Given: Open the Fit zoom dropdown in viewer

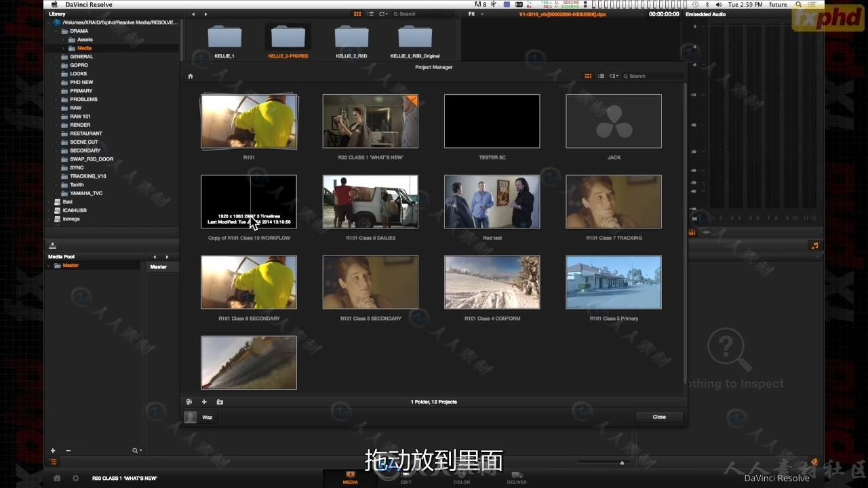Looking at the screenshot, I should pos(476,14).
